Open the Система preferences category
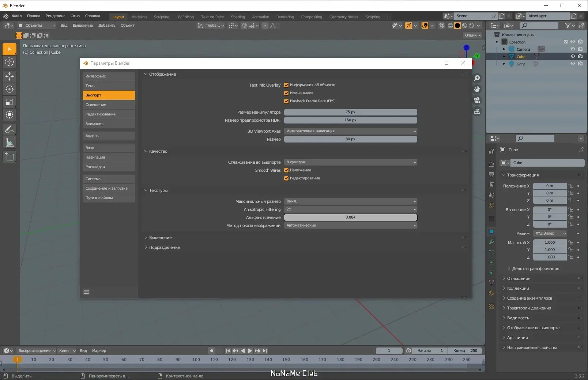 (x=109, y=179)
